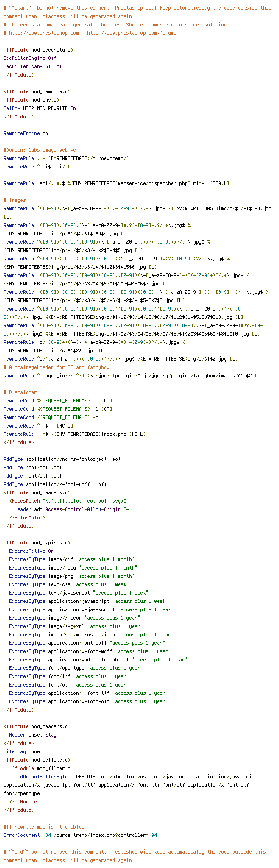Click the 'webservice/dispatcher.php?url=$1' rule text
This screenshot has height=868, width=279.
click(162, 183)
